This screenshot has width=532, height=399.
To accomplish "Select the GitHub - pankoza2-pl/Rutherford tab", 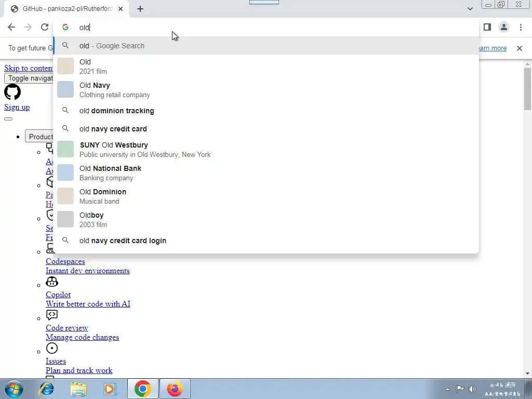I will click(x=66, y=9).
